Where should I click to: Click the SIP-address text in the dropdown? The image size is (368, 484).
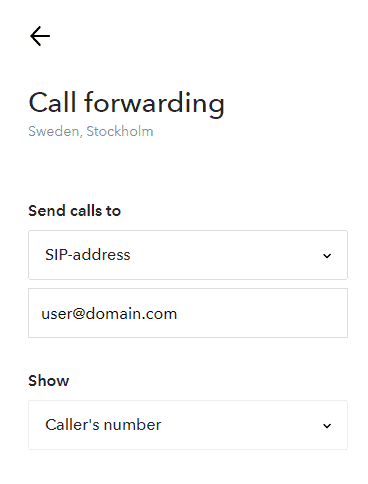click(88, 255)
